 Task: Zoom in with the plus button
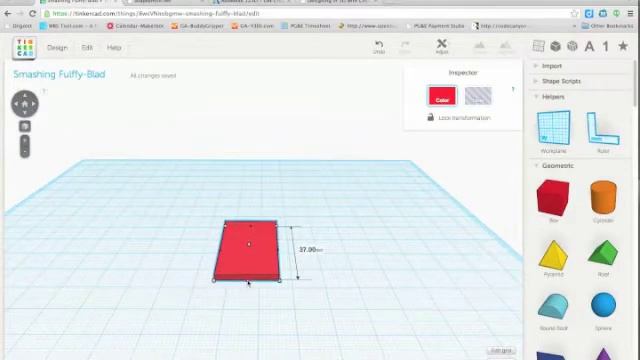[x=24, y=140]
